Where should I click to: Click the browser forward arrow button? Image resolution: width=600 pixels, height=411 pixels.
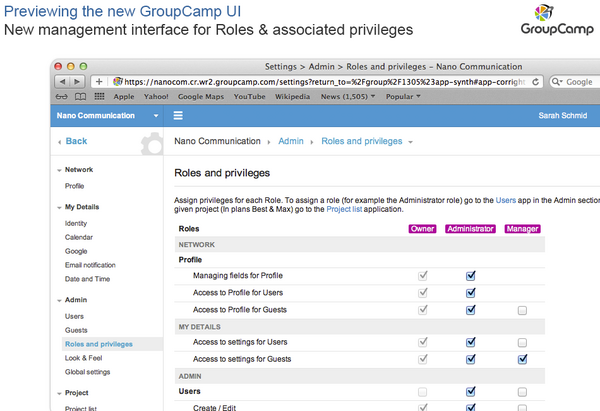(77, 82)
